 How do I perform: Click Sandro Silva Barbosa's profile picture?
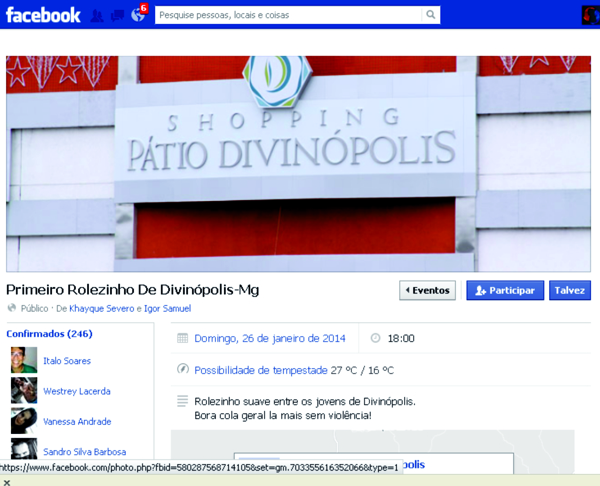[24, 448]
